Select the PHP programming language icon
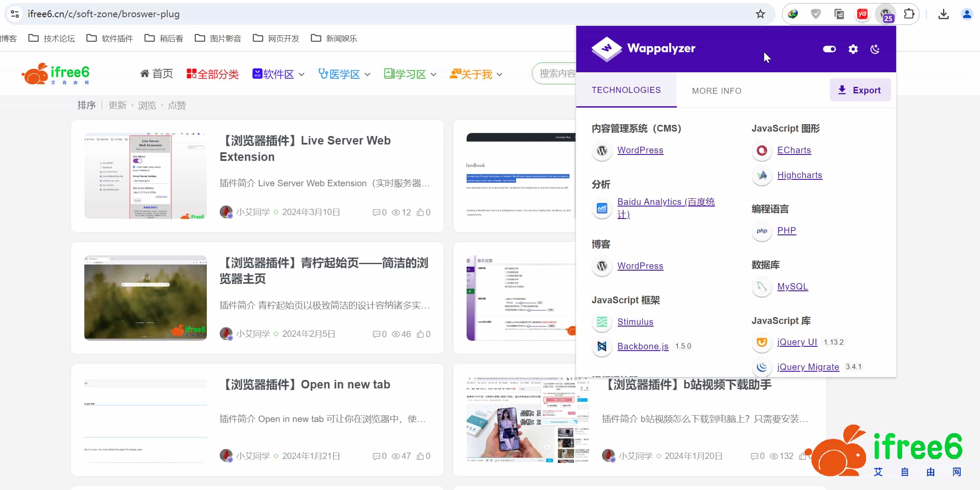 click(x=762, y=231)
